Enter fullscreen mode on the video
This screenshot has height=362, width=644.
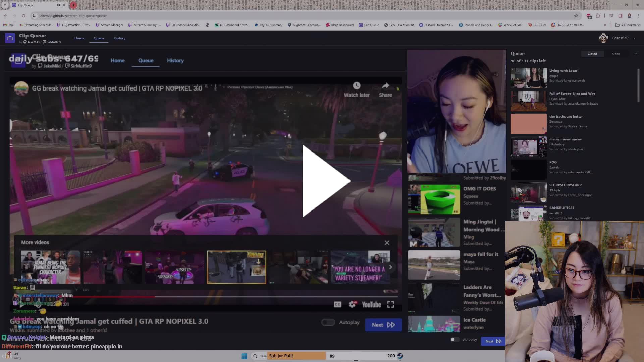tap(391, 304)
